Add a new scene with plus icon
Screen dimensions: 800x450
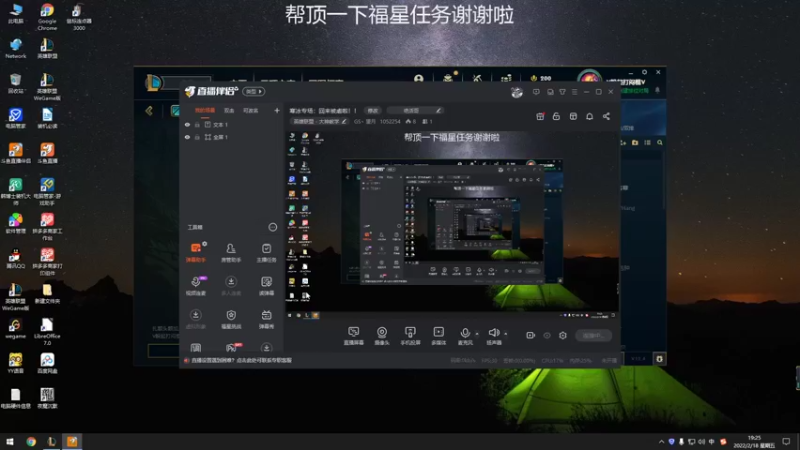[277, 110]
